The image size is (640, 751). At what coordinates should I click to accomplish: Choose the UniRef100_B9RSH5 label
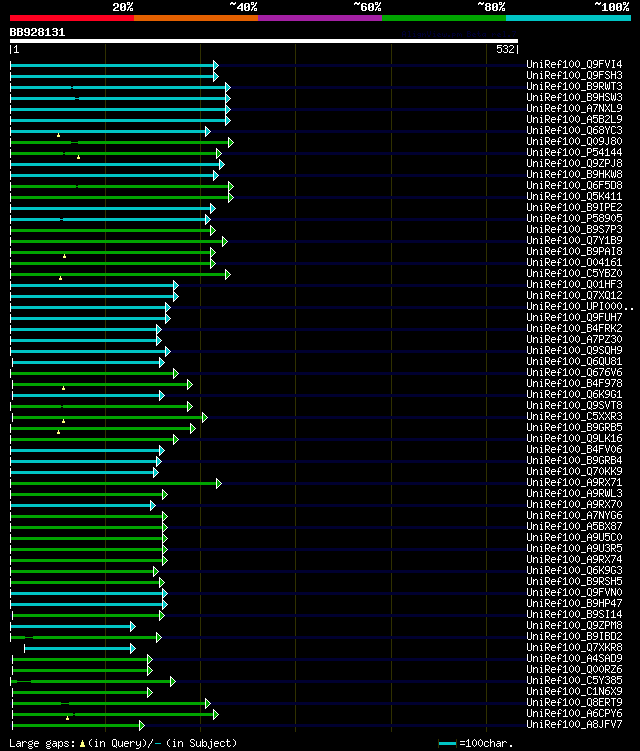(574, 582)
